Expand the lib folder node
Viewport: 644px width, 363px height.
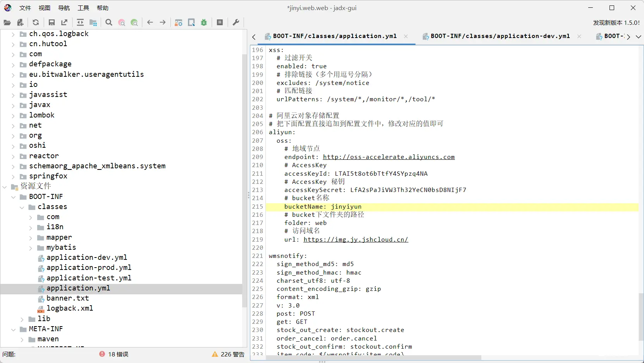point(22,319)
